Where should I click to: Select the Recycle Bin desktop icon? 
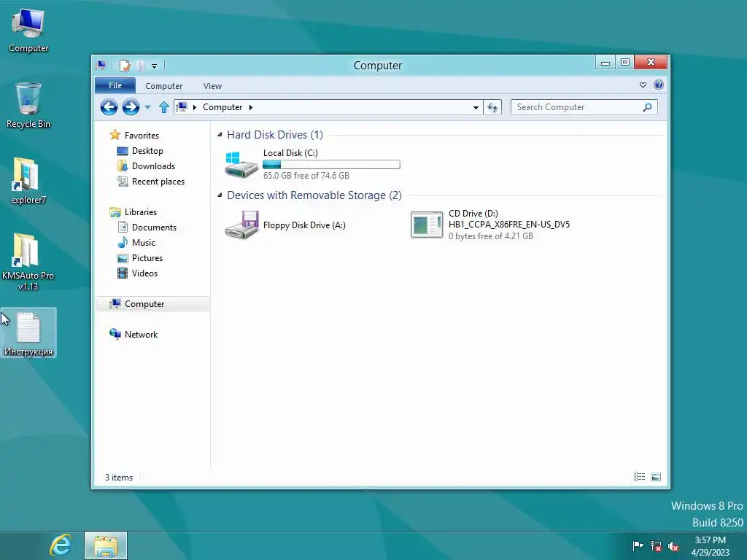[28, 105]
